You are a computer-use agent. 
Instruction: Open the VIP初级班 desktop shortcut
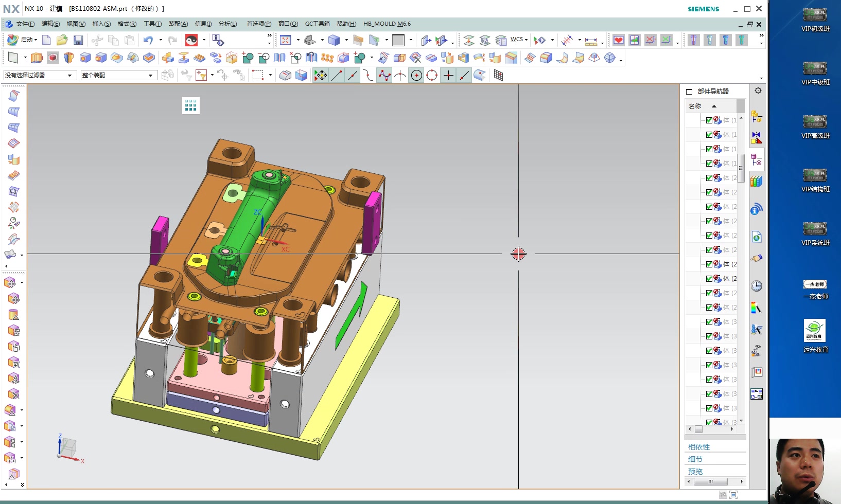click(x=815, y=20)
